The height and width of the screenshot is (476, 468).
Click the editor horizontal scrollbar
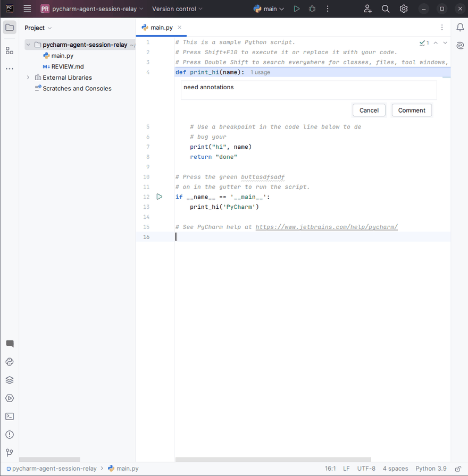273,460
